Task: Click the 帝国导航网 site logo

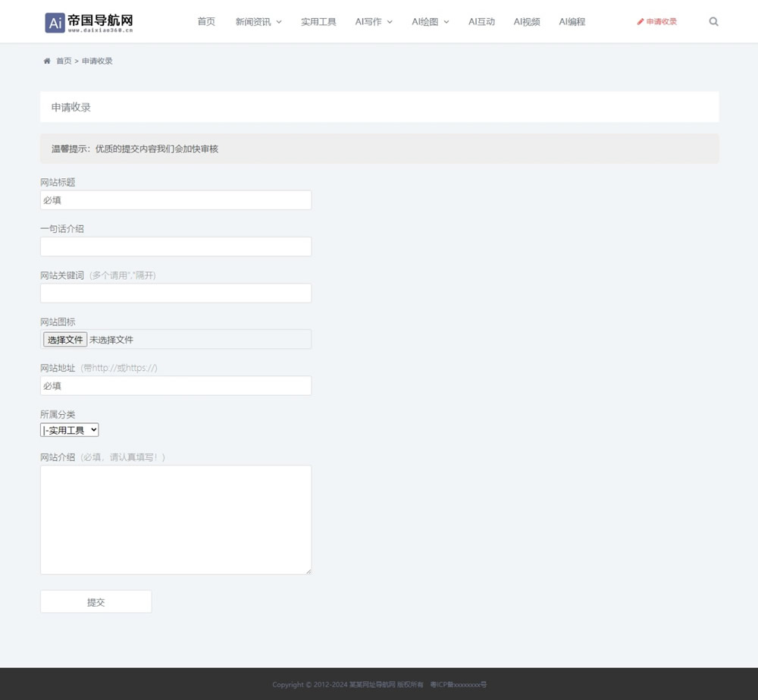Action: pyautogui.click(x=89, y=23)
